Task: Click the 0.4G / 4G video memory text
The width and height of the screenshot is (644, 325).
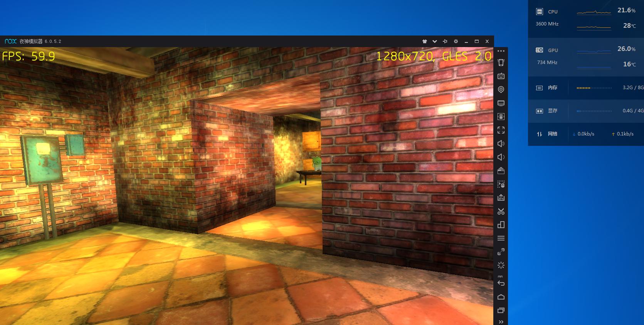Action: (x=633, y=111)
